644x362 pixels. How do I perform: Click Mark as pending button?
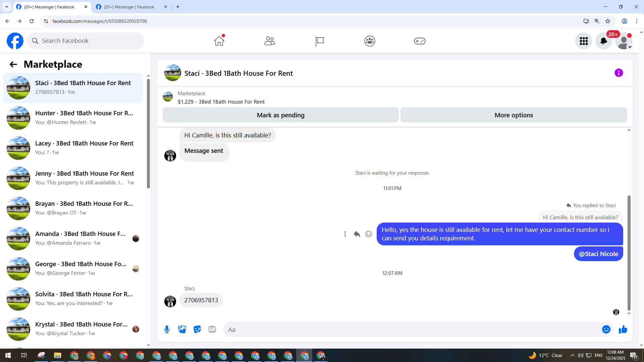(x=280, y=115)
